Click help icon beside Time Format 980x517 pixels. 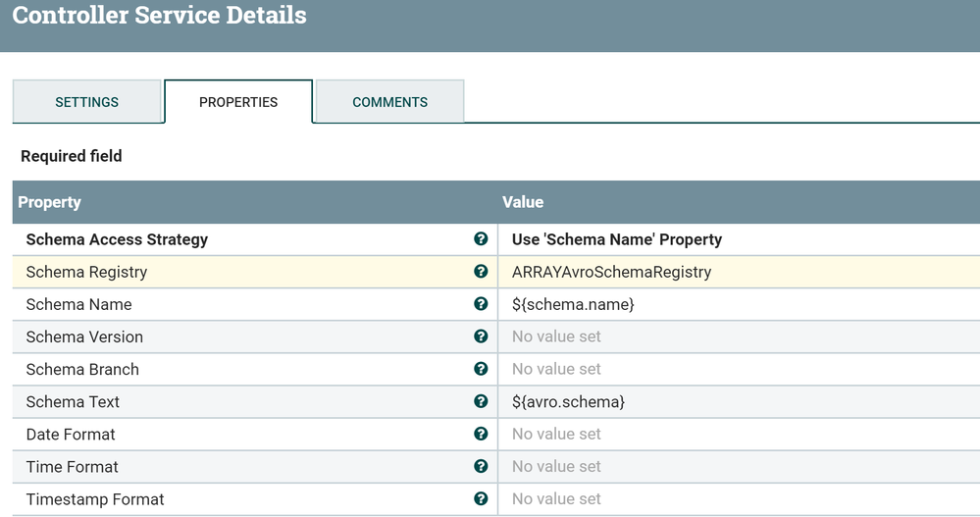coord(481,466)
